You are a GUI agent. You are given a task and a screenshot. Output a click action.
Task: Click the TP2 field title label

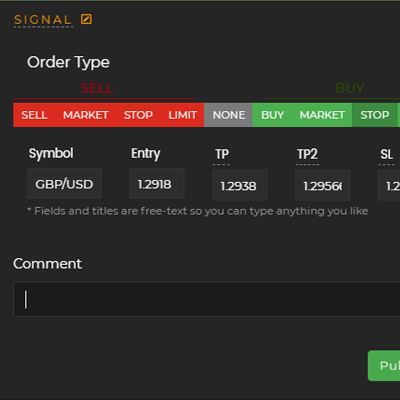coord(307,154)
